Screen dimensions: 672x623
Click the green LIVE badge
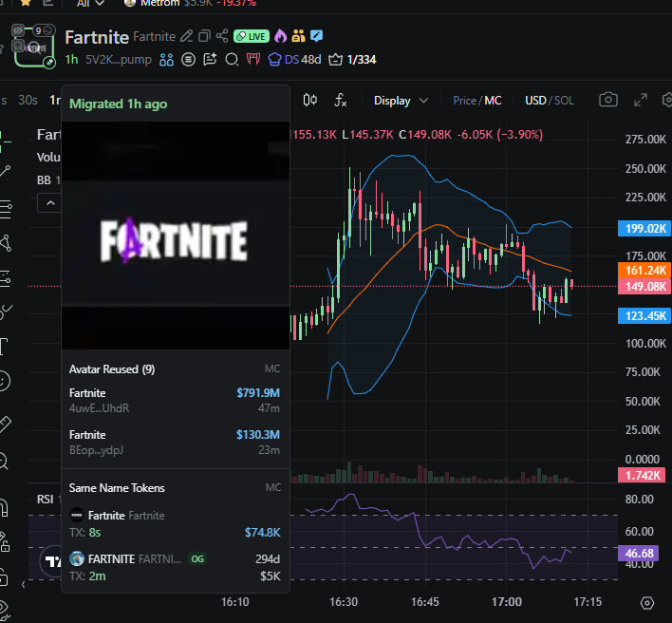pyautogui.click(x=252, y=36)
